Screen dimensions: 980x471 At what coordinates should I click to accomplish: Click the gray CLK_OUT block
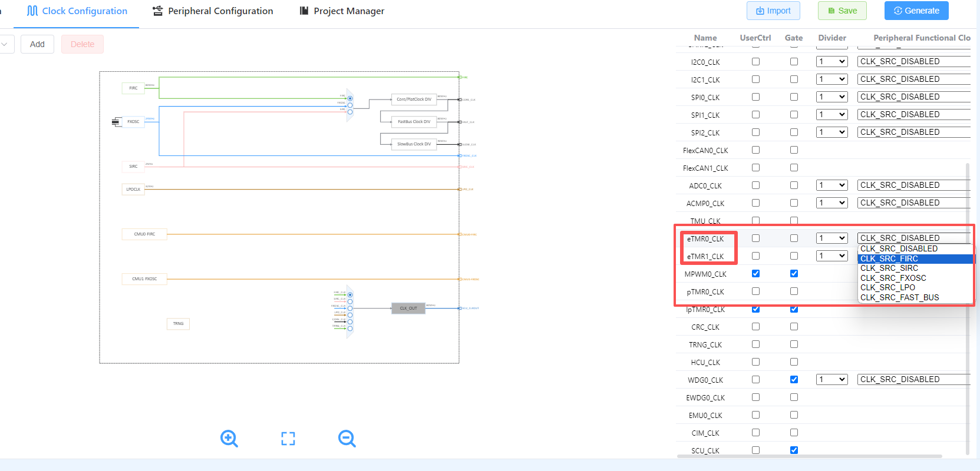click(x=408, y=309)
